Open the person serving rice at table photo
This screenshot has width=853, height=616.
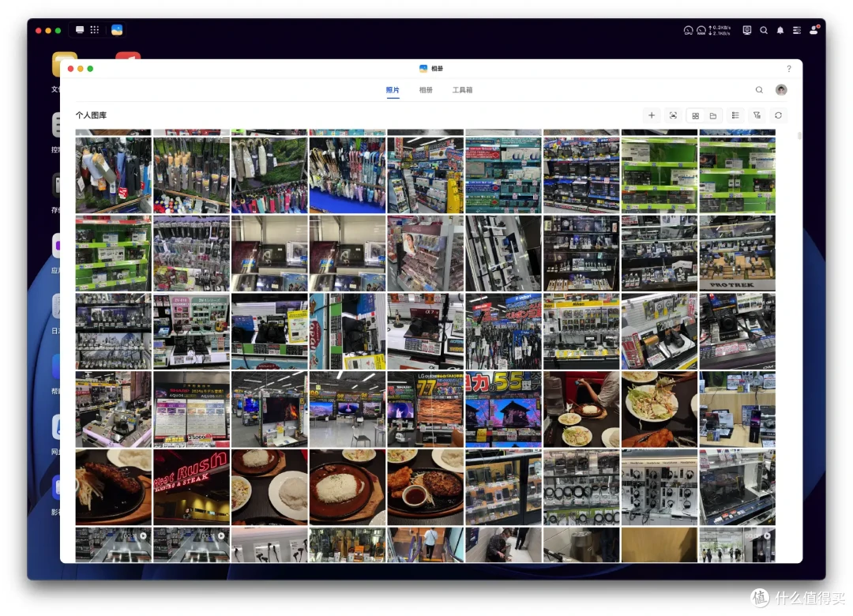pyautogui.click(x=581, y=409)
